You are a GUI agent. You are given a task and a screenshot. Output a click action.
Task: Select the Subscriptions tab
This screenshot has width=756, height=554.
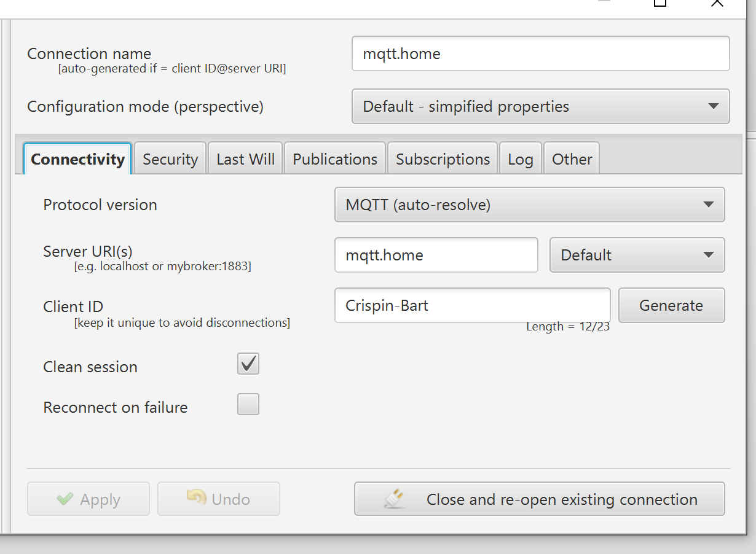coord(443,159)
